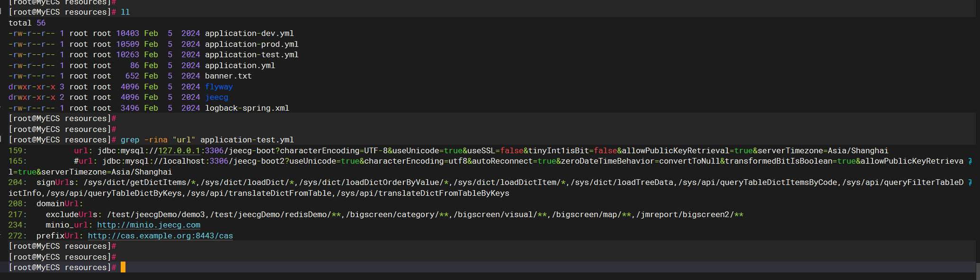The image size is (980, 280).
Task: Click the file size 10263 value
Action: coord(128,55)
